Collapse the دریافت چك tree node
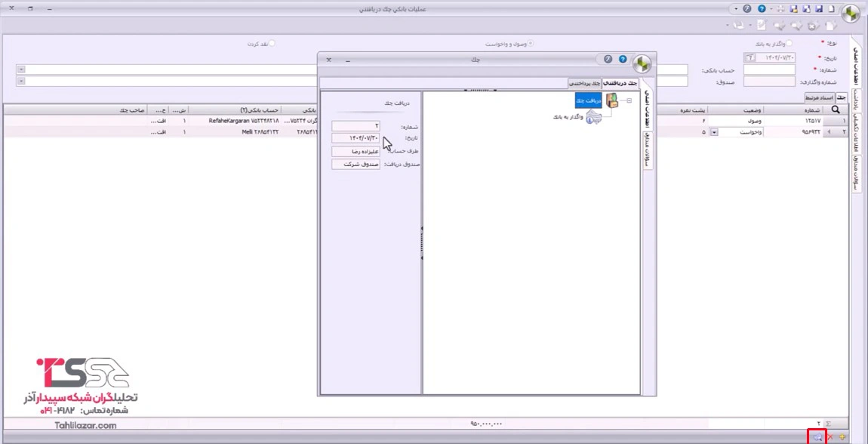This screenshot has width=868, height=444. click(629, 100)
